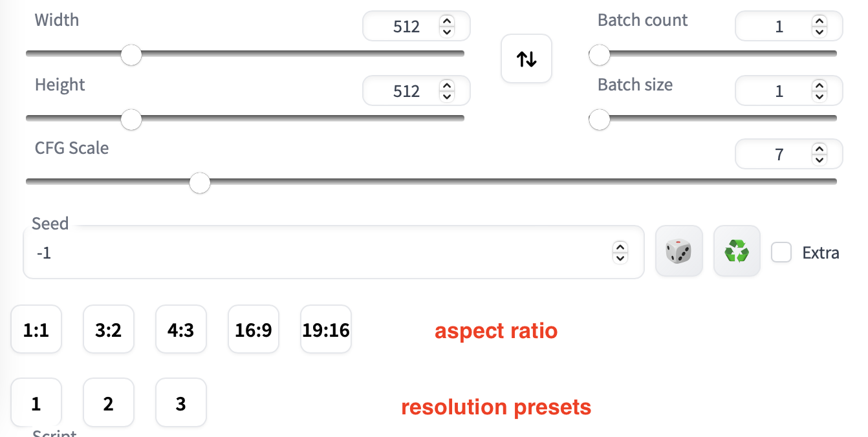Click the Width slider handle

131,55
